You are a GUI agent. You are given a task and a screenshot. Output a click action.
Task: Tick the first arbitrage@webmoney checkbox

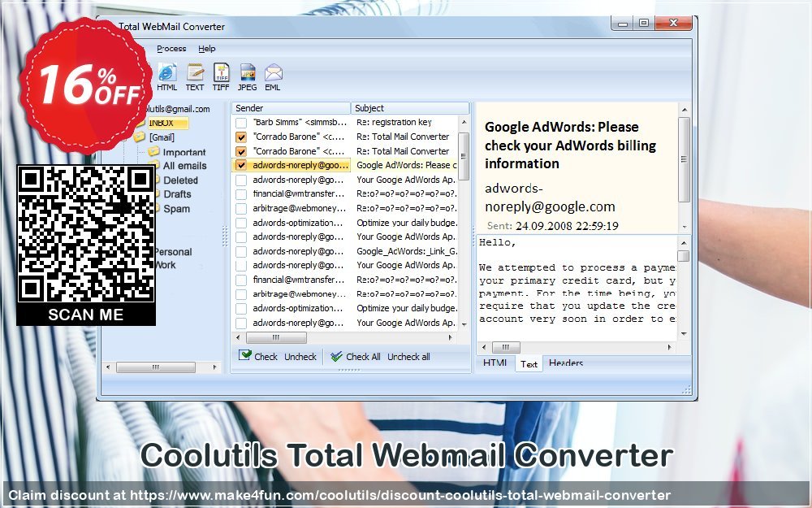pos(241,208)
